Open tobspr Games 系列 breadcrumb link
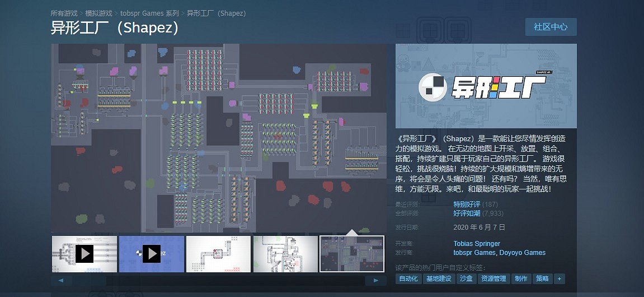The height and width of the screenshot is (297, 644). click(149, 13)
